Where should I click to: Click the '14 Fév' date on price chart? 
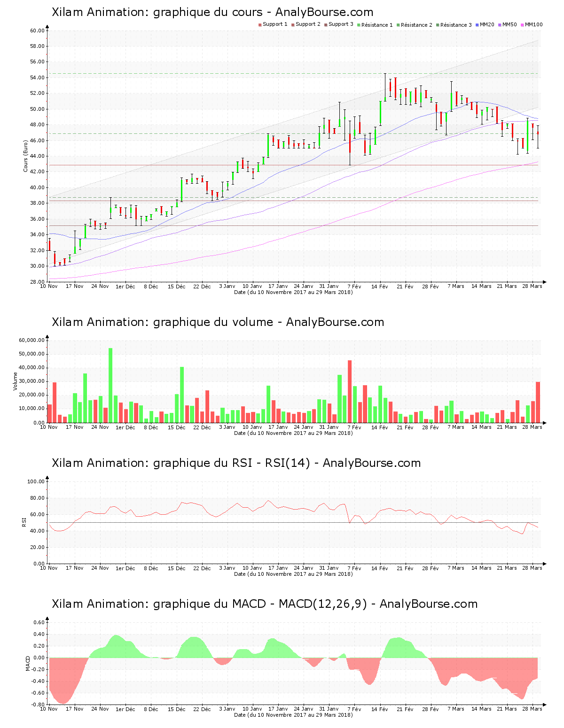click(x=380, y=286)
